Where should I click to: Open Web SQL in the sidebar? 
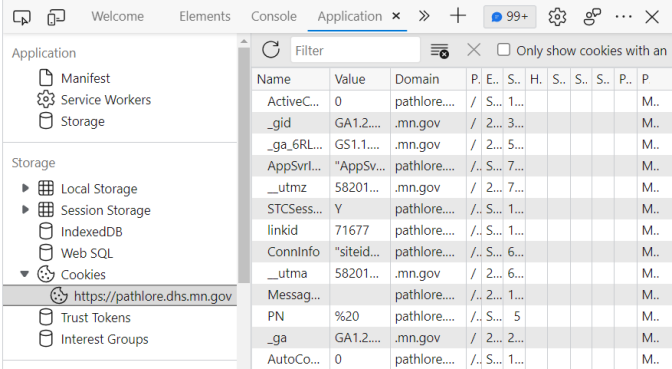point(87,253)
